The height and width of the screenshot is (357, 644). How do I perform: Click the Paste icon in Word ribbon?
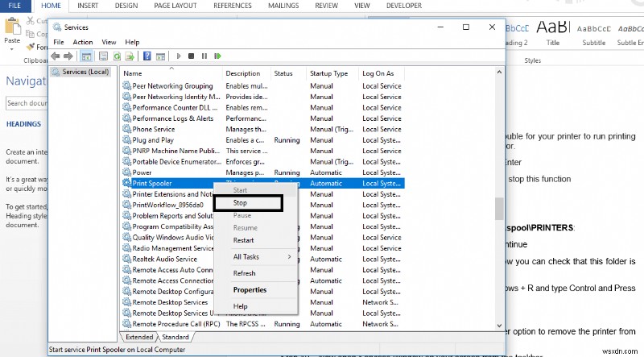[x=12, y=27]
